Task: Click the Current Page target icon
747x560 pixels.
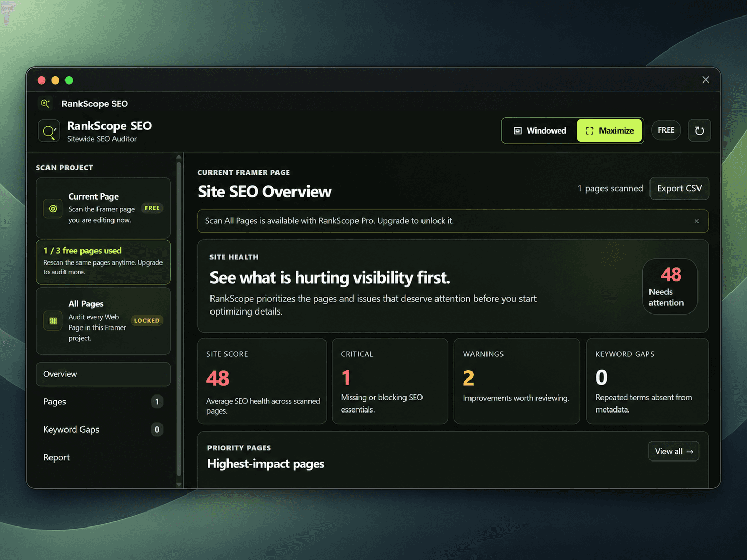Action: [53, 208]
